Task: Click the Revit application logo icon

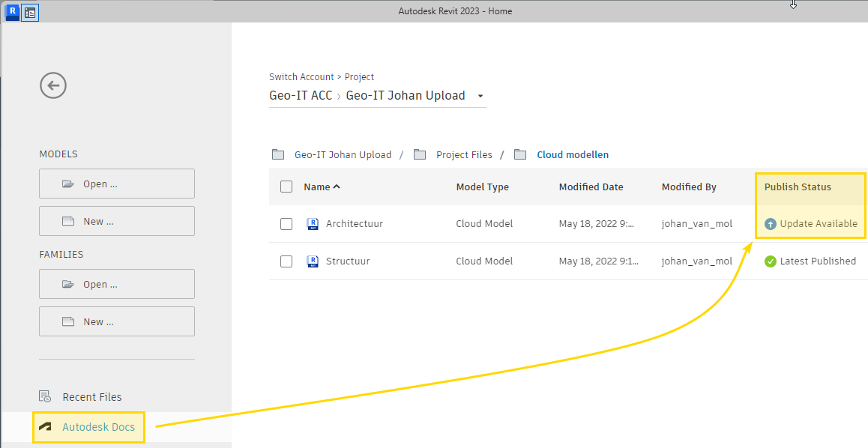Action: pos(12,12)
